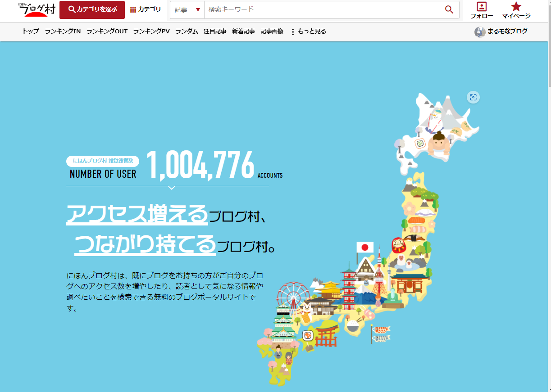Open the ランキングIN tab

click(x=63, y=32)
